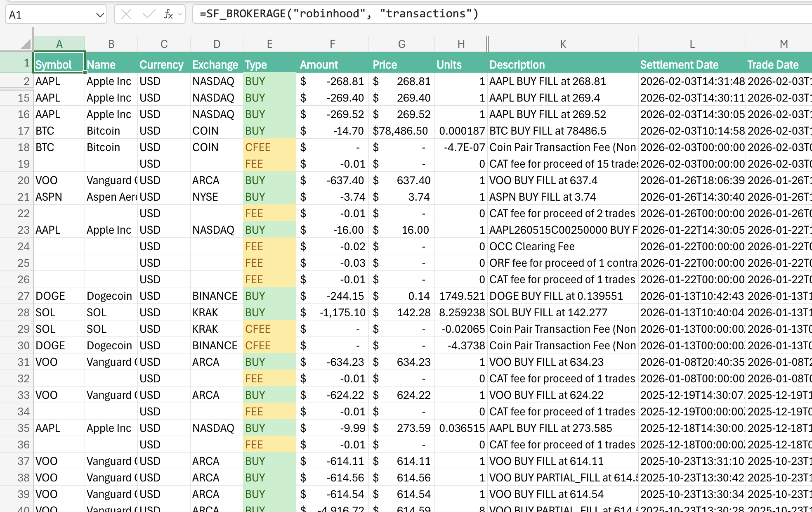Screen dimensions: 812x512
Task: Click the DOGE BUY FILL description cell
Action: 561,296
